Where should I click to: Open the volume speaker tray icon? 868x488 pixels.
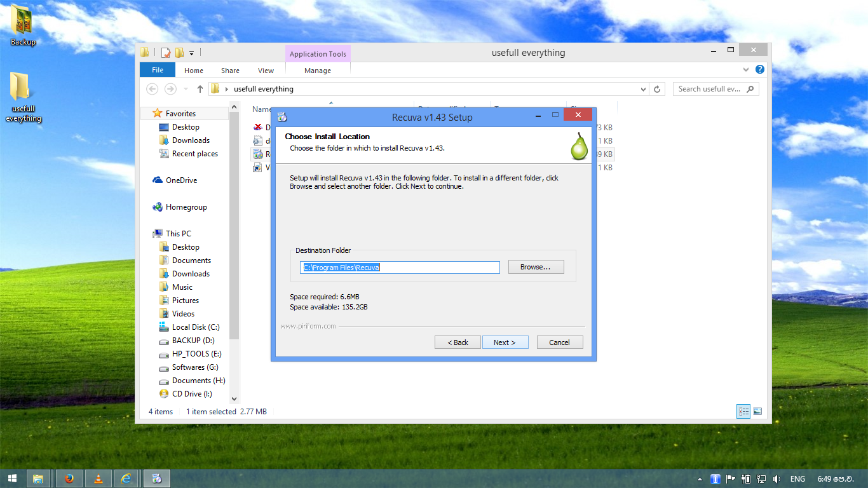(776, 479)
